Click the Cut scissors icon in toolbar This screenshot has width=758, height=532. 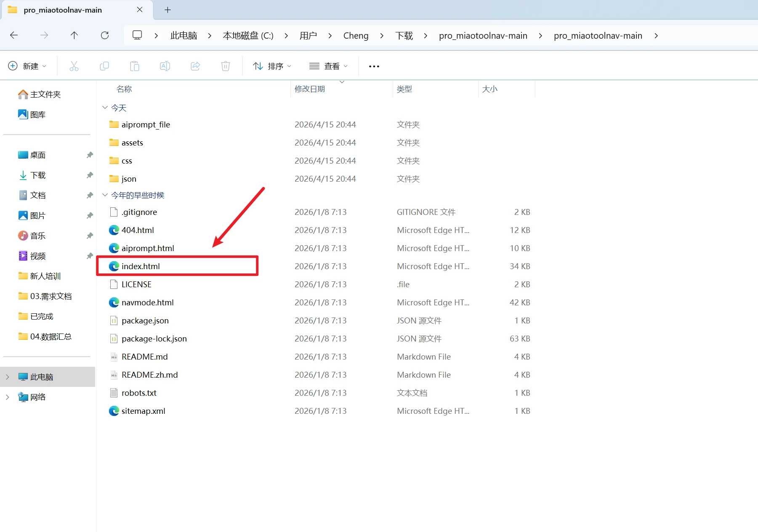[x=74, y=66]
